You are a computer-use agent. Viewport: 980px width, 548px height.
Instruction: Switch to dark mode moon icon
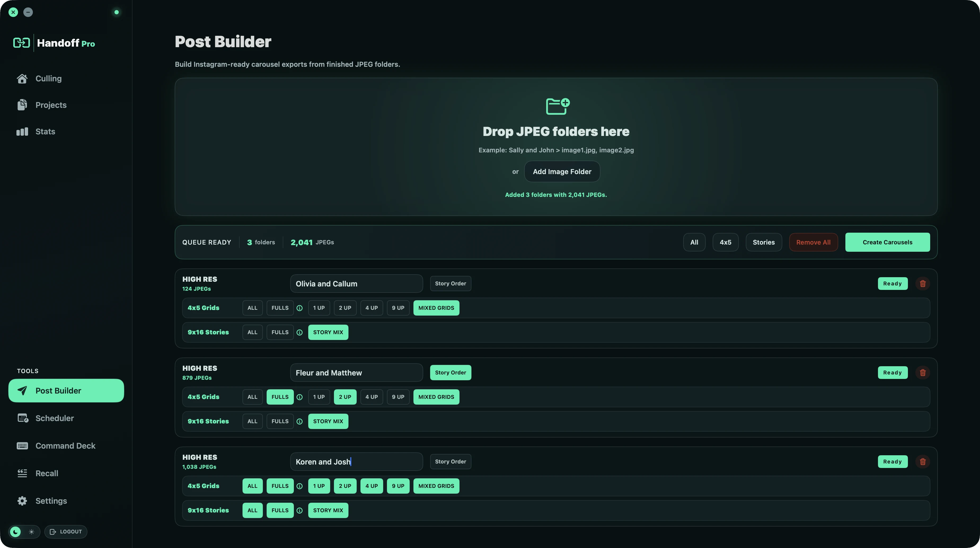[x=16, y=532]
